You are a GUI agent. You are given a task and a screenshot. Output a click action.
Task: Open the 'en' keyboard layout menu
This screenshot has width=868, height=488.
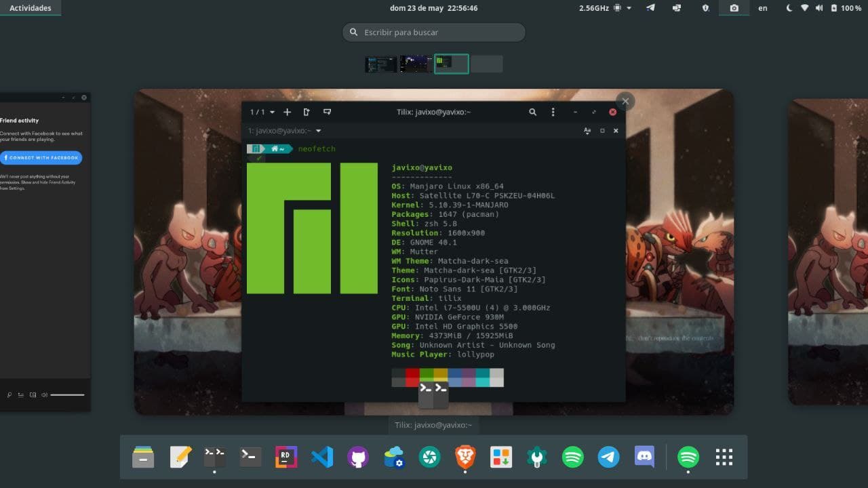tap(763, 8)
